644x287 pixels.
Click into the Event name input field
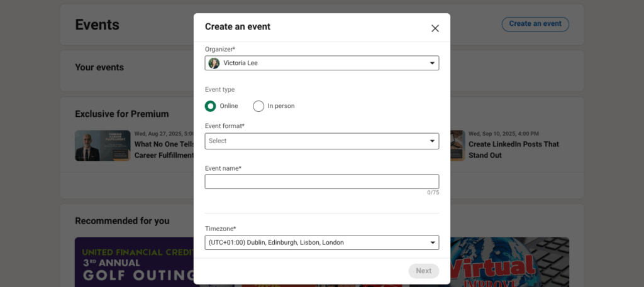point(322,181)
